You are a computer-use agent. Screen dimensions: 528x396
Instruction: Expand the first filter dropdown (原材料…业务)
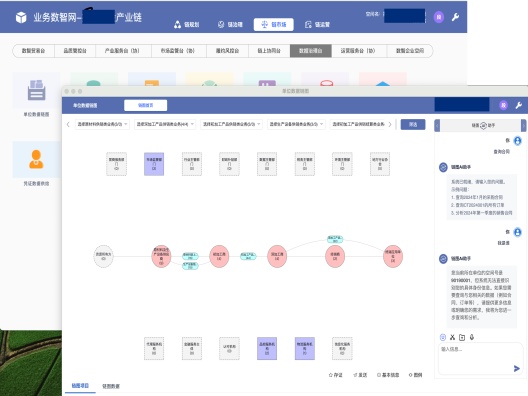point(102,124)
